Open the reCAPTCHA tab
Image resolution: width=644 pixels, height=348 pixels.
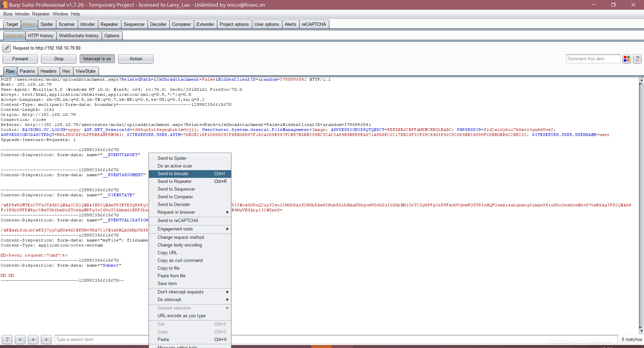[314, 24]
